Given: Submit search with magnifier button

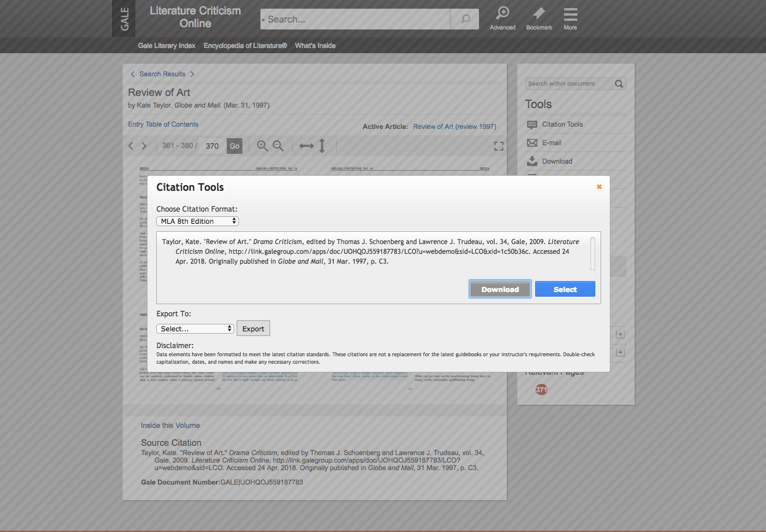Looking at the screenshot, I should pos(465,19).
